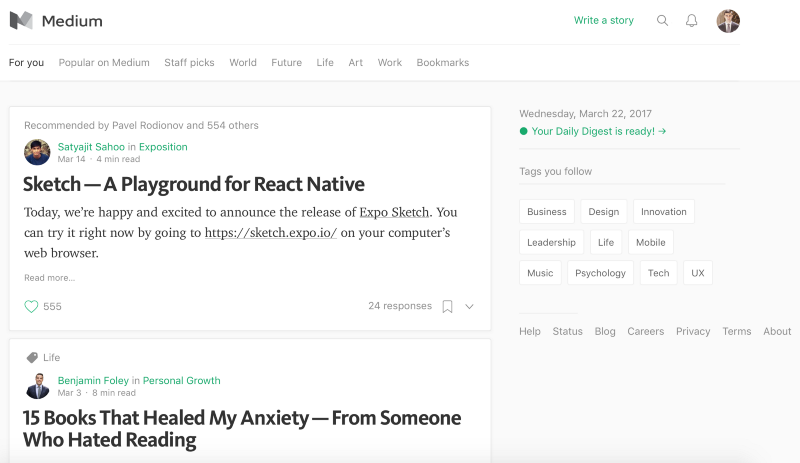Screen dimensions: 800x463
Task: Select the Innovation tag
Action: point(664,212)
